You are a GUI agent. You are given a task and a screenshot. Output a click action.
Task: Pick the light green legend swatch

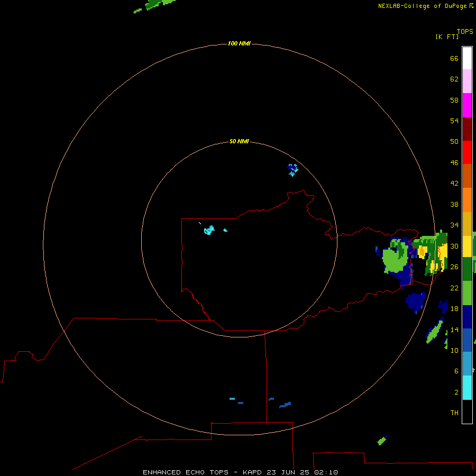coord(467,293)
